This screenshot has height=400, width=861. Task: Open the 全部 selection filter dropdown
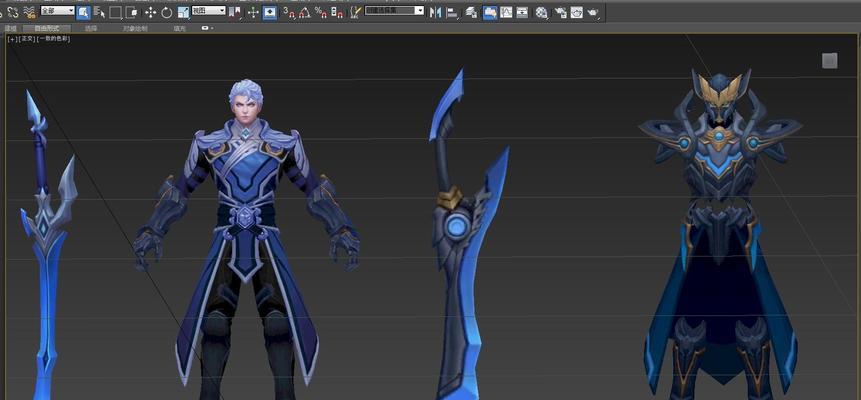pos(58,10)
